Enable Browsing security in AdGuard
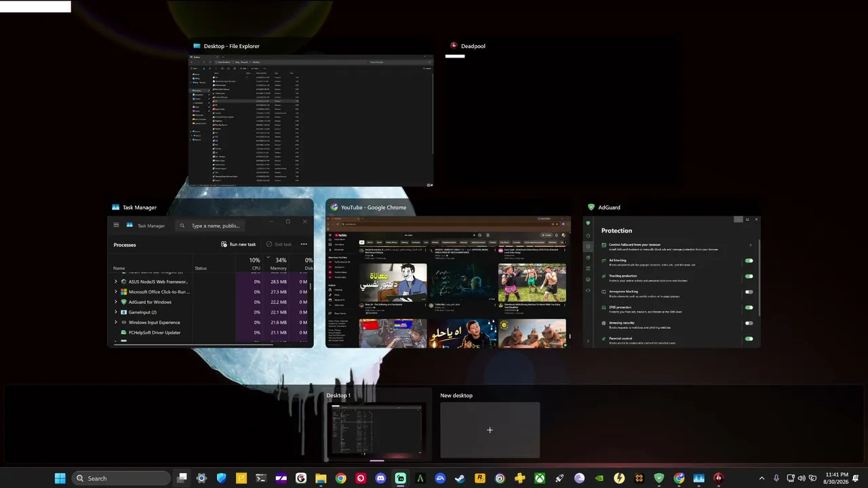Image resolution: width=868 pixels, height=488 pixels. coord(749,323)
